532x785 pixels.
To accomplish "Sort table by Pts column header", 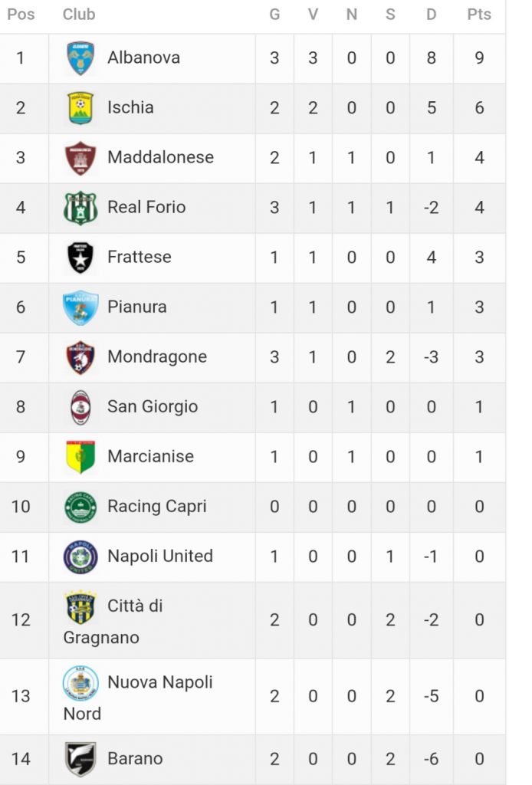I will pyautogui.click(x=479, y=15).
